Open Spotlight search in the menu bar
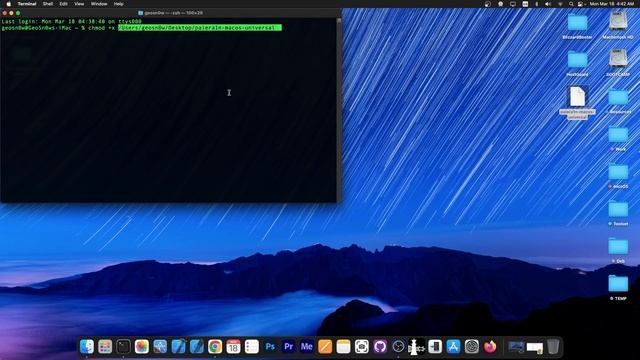This screenshot has width=640, height=360. tap(571, 4)
